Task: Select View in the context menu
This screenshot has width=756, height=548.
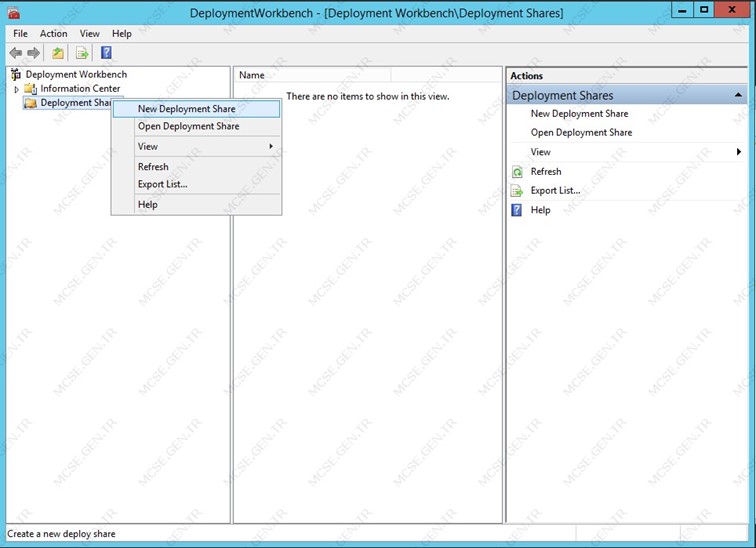Action: click(196, 147)
